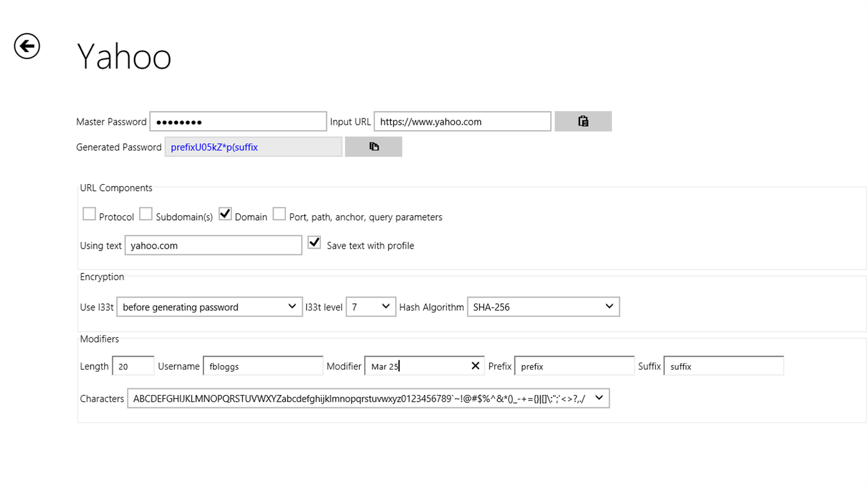The width and height of the screenshot is (868, 488).
Task: Click the Username field containing fbloggs
Action: [262, 365]
